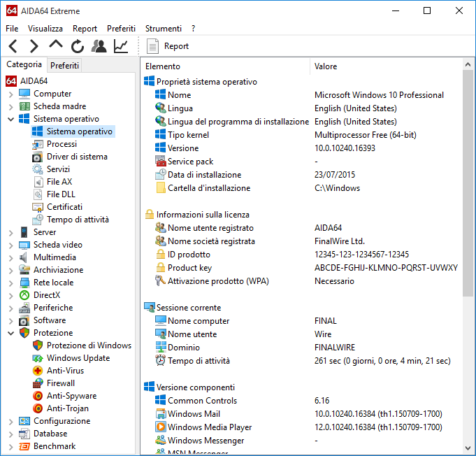Click the File DLL icon
Image resolution: width=476 pixels, height=456 pixels.
[38, 194]
